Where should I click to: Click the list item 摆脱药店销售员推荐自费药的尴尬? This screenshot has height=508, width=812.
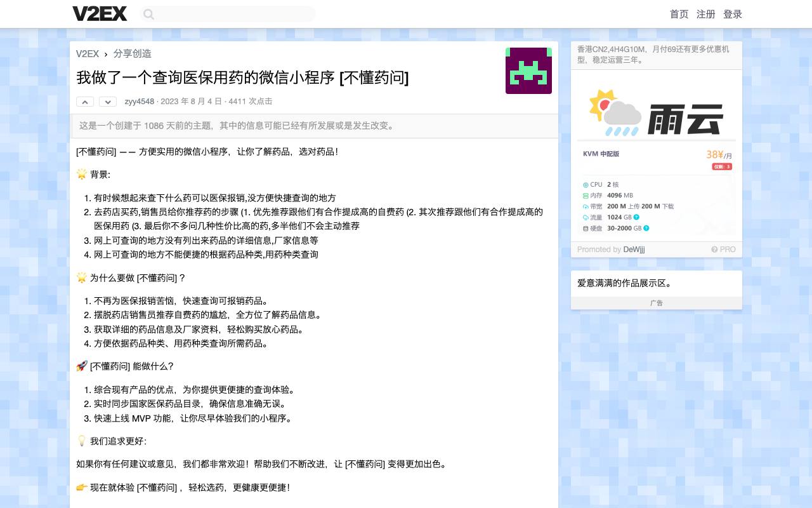pyautogui.click(x=209, y=315)
